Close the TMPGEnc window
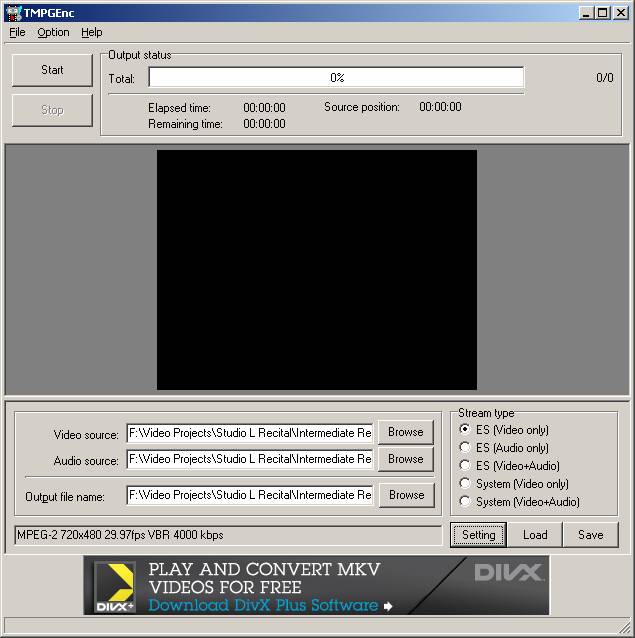The image size is (635, 638). (x=621, y=13)
